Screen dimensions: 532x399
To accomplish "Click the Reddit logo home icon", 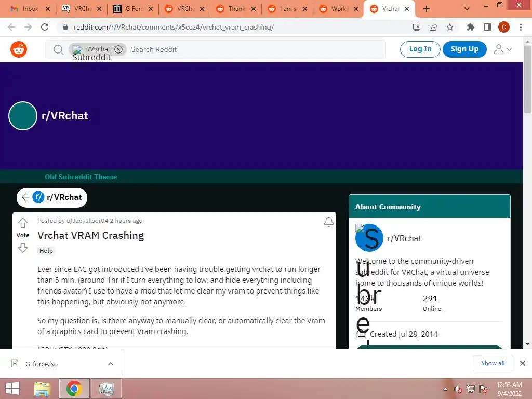I will pos(19,49).
